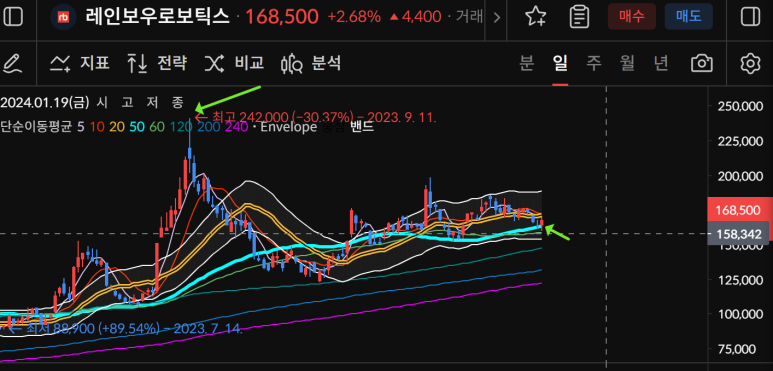This screenshot has width=773, height=371.
Task: Click the red 매수 buy button
Action: click(x=632, y=17)
